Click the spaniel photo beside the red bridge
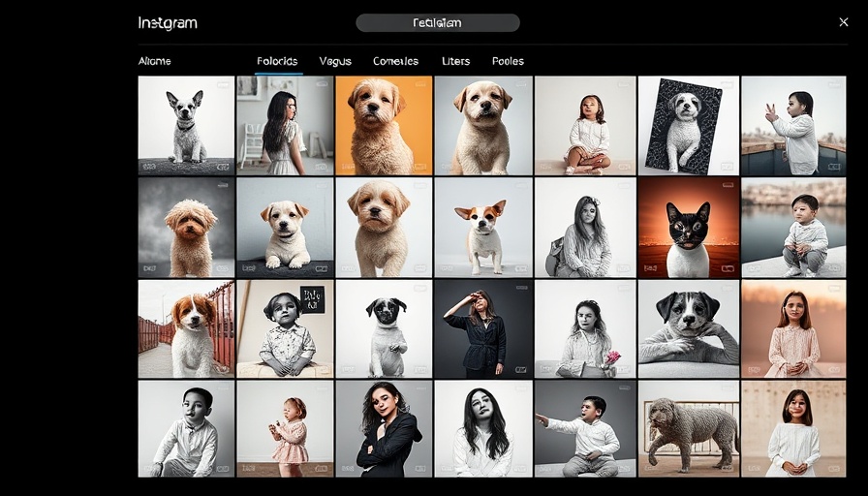The height and width of the screenshot is (496, 868). (186, 328)
